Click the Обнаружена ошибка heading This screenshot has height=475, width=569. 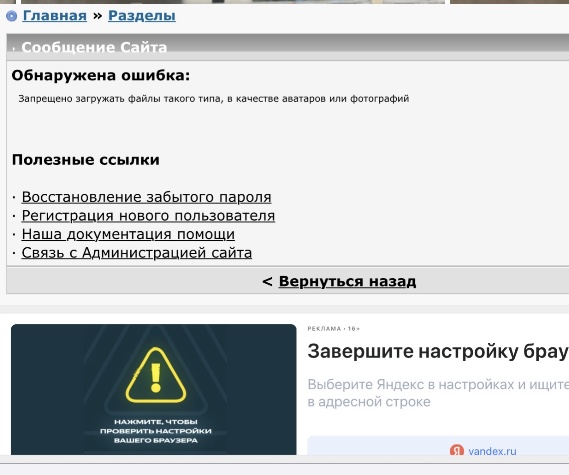pyautogui.click(x=101, y=75)
